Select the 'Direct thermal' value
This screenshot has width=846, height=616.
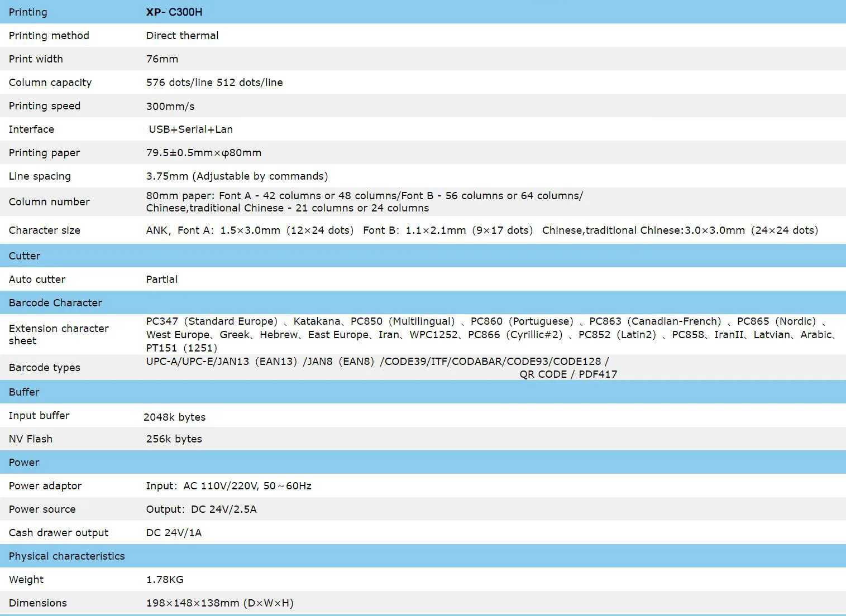pos(182,36)
